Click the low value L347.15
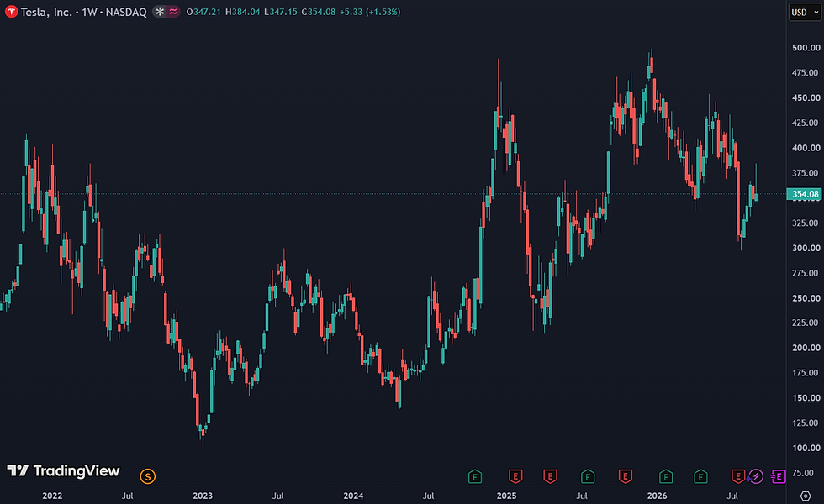Image resolution: width=824 pixels, height=504 pixels. point(281,12)
